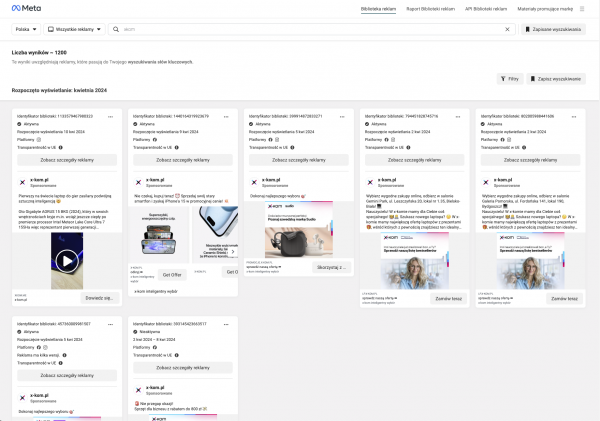Click the Meta logo
This screenshot has width=600, height=421.
pos(26,8)
